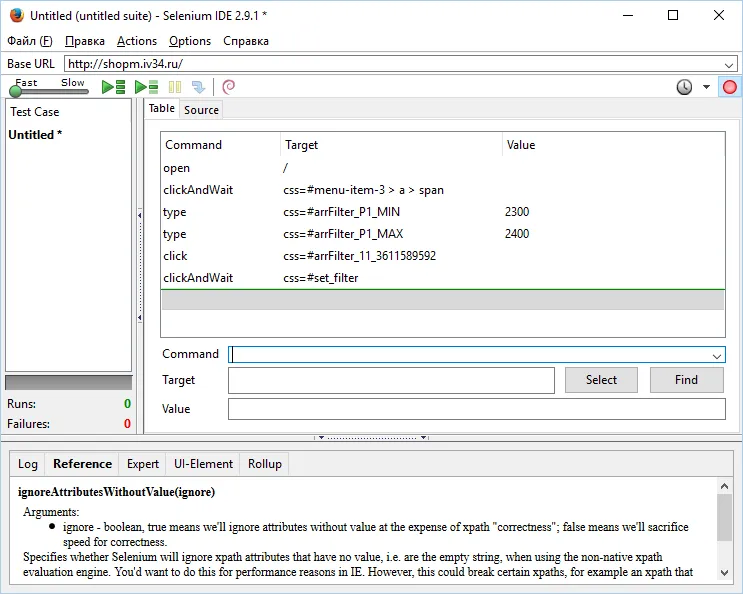Minimize the Selenium IDE window
Image resolution: width=743 pixels, height=594 pixels.
628,16
